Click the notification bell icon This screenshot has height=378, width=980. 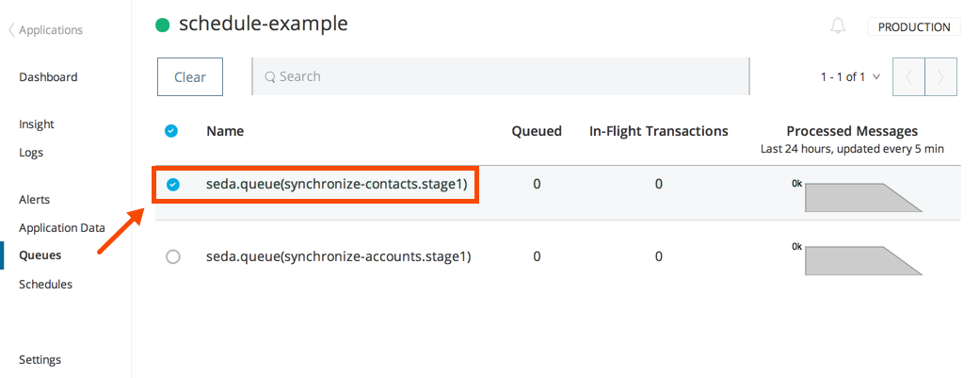(838, 26)
